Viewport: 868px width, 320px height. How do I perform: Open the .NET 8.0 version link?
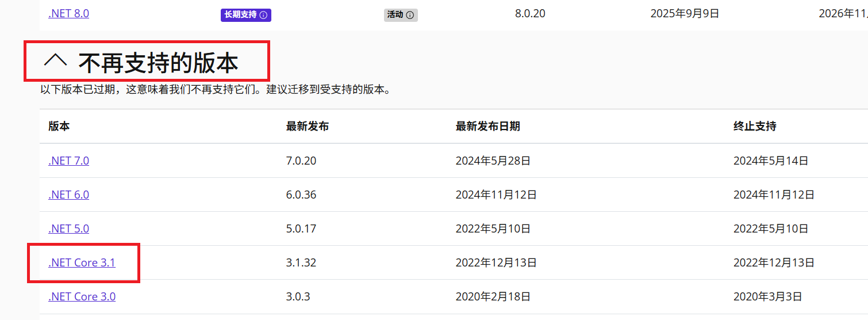[68, 14]
